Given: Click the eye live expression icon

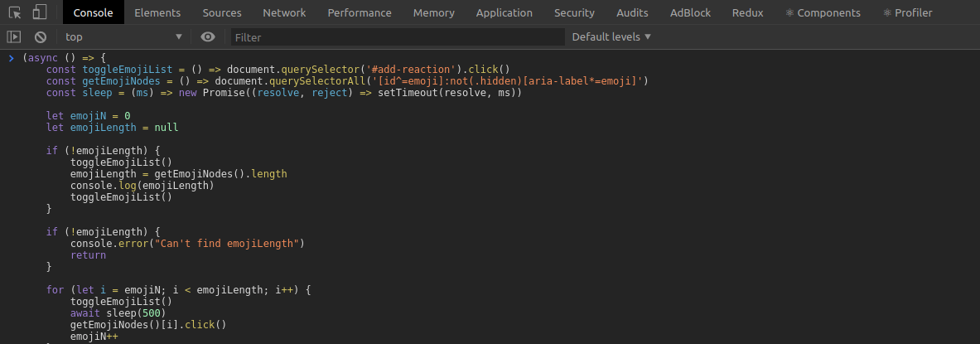Looking at the screenshot, I should click(208, 37).
